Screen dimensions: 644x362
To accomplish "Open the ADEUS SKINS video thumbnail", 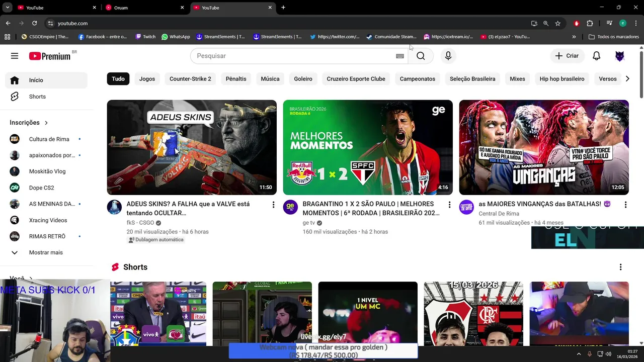I will point(192,147).
